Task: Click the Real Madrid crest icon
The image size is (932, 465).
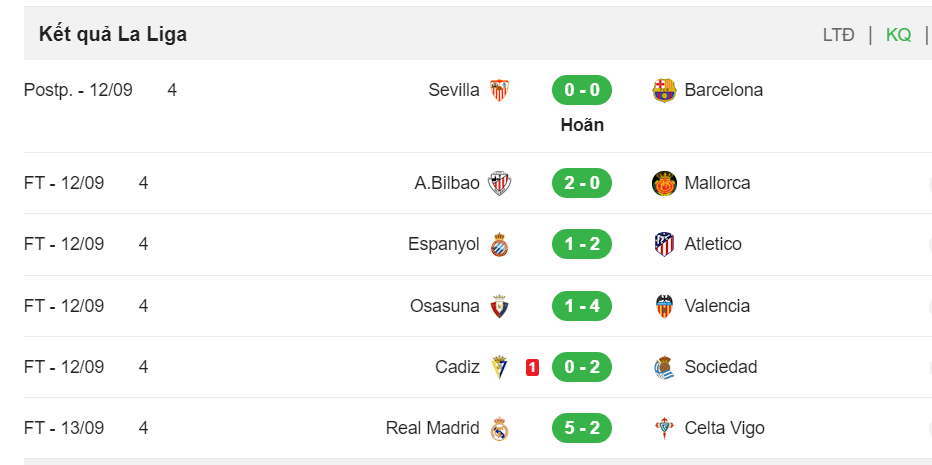Action: (x=499, y=429)
